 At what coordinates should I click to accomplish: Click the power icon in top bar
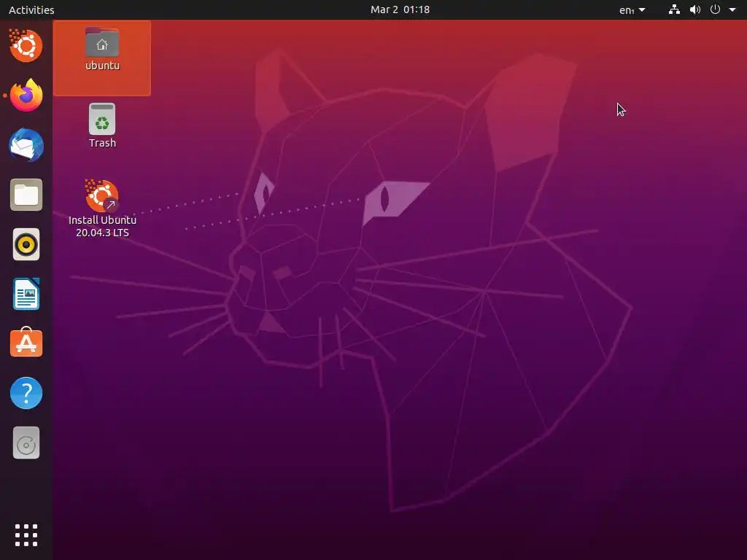point(715,9)
